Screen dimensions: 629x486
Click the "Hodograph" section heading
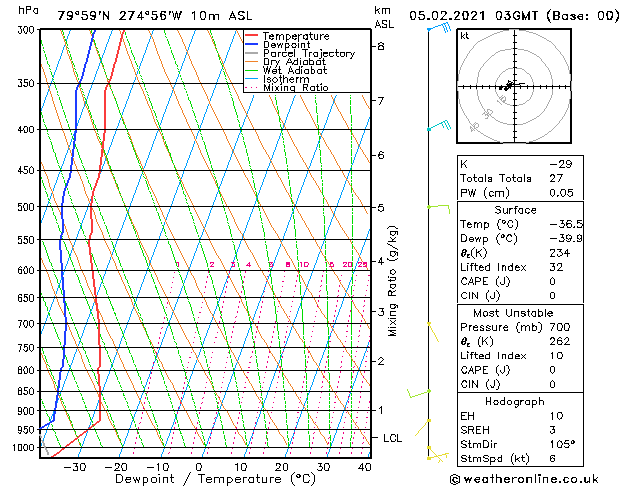[x=515, y=402]
